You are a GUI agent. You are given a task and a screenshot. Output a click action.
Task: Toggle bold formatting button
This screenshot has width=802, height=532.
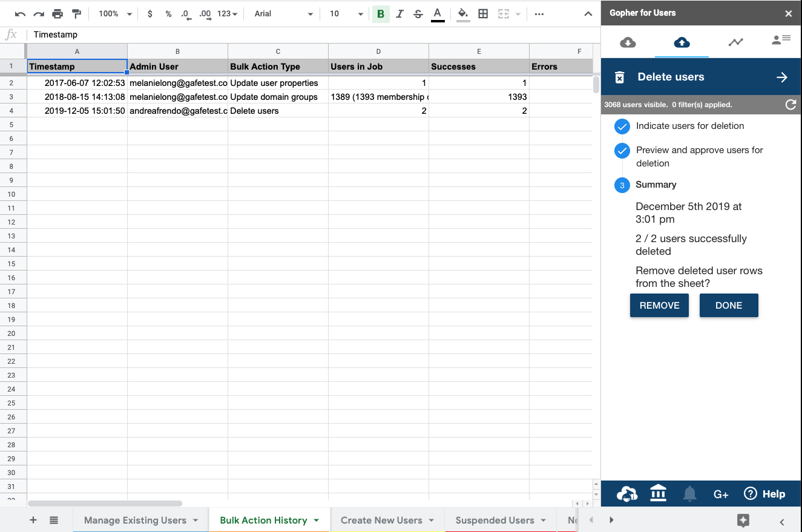380,14
